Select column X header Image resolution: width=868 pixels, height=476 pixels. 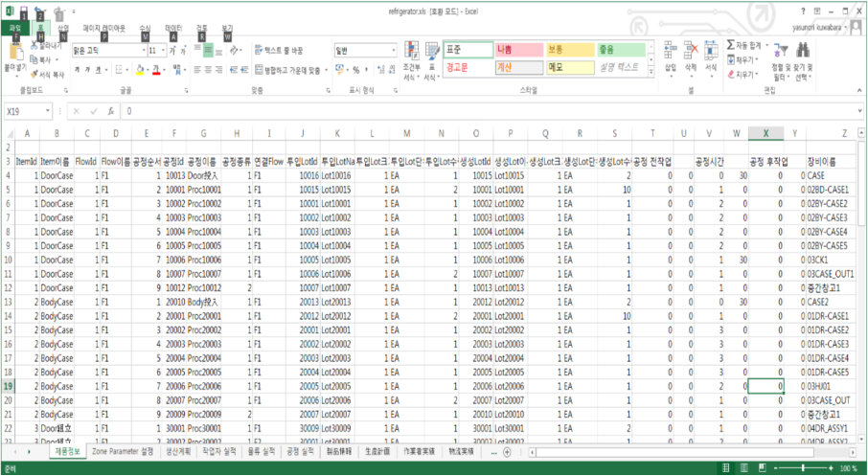pos(765,133)
